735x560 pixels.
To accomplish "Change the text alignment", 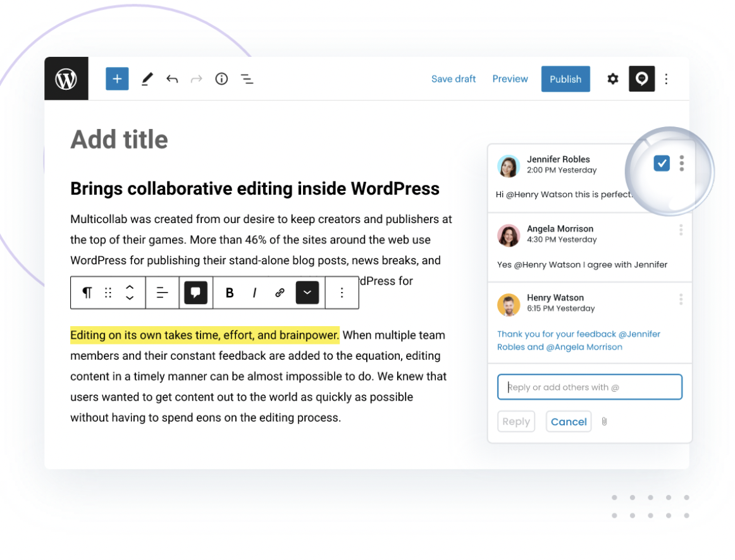I will click(x=162, y=293).
